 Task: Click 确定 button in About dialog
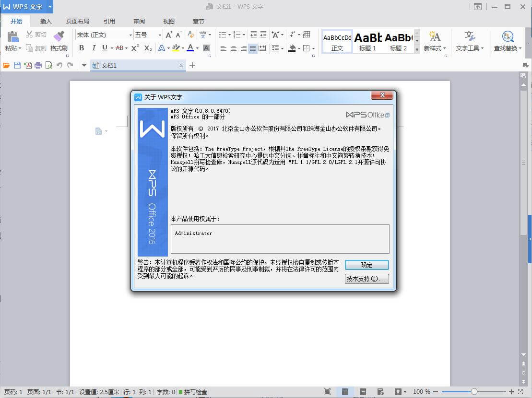tap(367, 265)
